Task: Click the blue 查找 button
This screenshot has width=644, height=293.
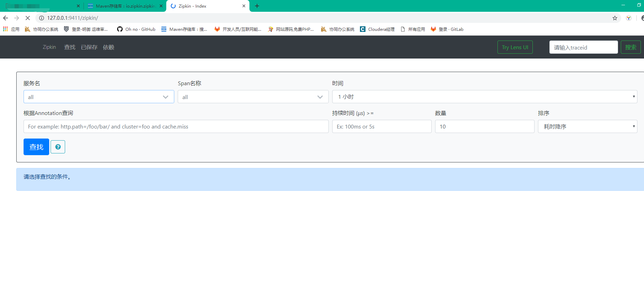Action: pos(36,147)
